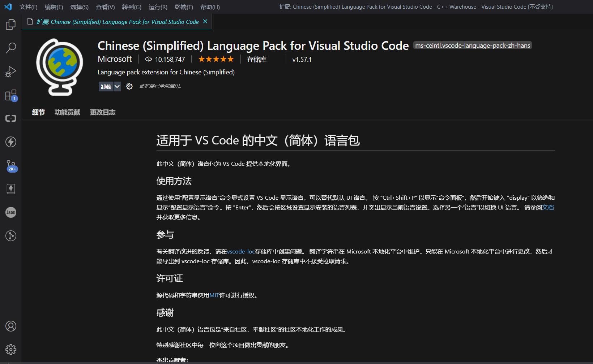593x364 pixels.
Task: Open the 选择(S) menu
Action: point(79,7)
